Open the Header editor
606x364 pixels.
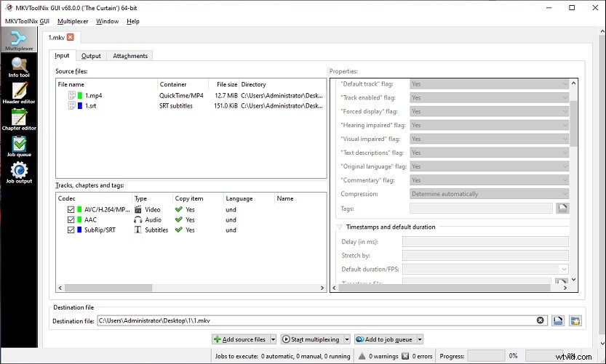pos(19,93)
